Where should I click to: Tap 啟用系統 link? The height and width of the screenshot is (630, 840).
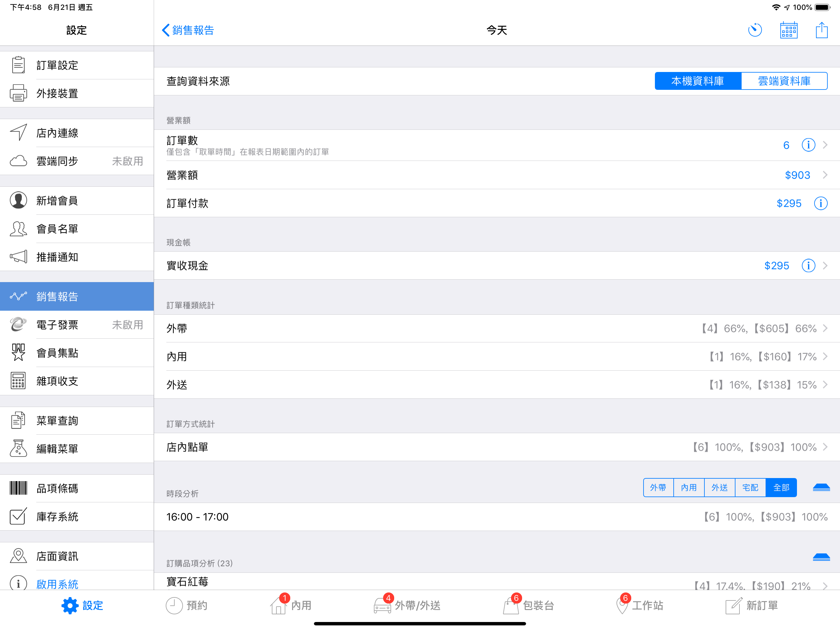point(57,584)
